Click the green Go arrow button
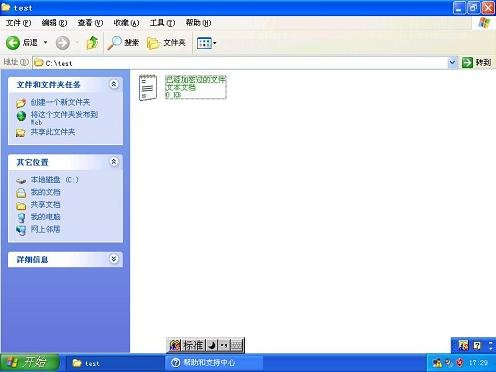 tap(467, 62)
